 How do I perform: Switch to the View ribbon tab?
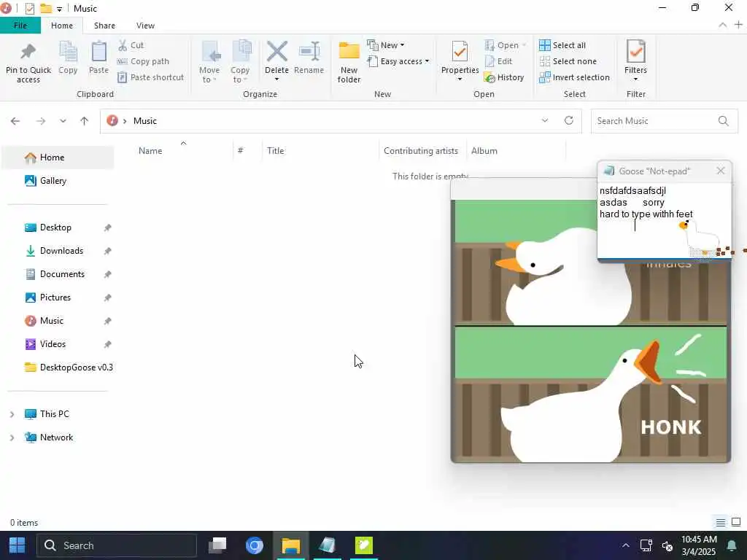pos(145,26)
